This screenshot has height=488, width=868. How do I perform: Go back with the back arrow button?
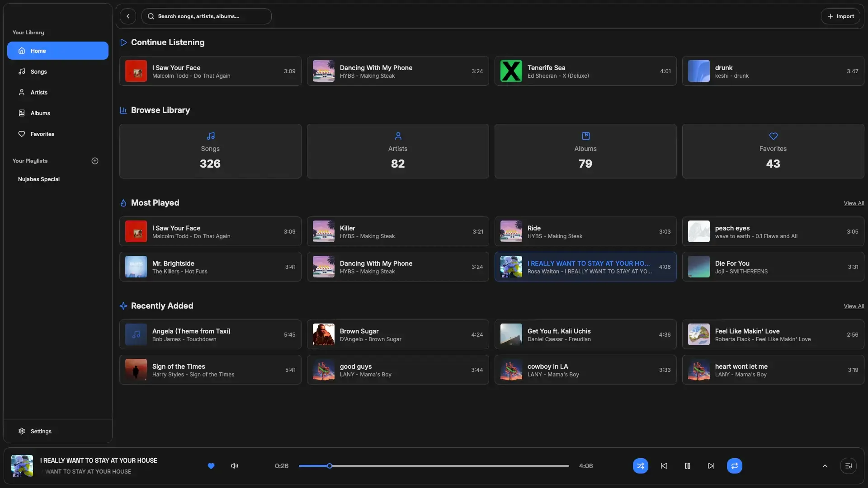(x=128, y=16)
